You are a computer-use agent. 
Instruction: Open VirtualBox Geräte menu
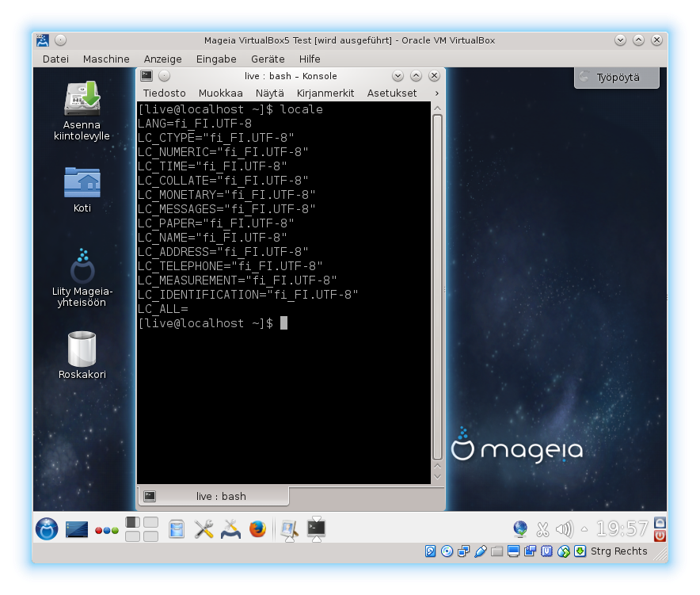(x=268, y=59)
